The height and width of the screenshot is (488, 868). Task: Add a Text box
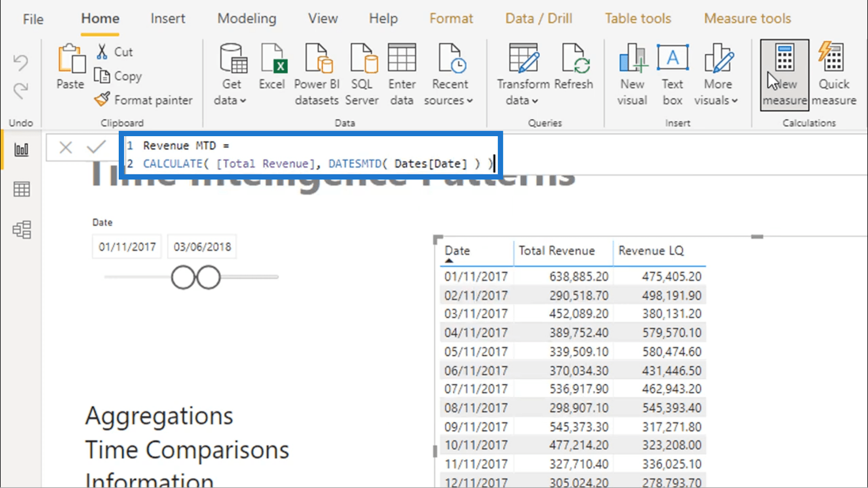click(673, 75)
